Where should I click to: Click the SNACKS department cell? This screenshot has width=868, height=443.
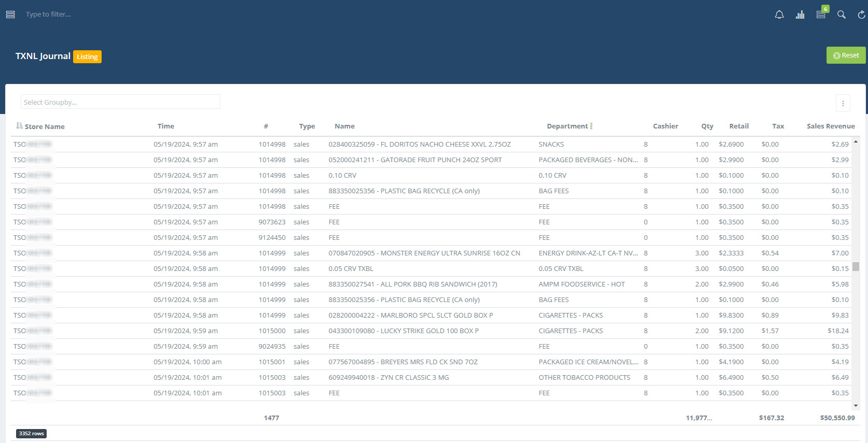coord(551,144)
